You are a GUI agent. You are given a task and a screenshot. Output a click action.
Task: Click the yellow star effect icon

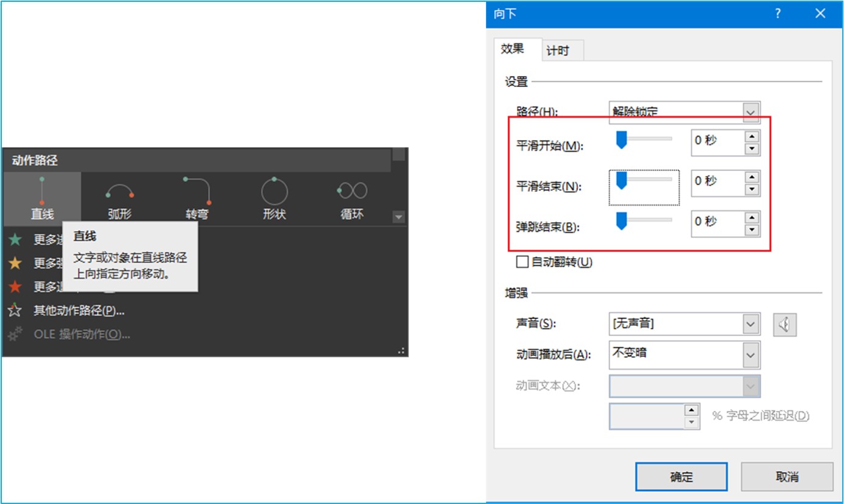point(15,263)
